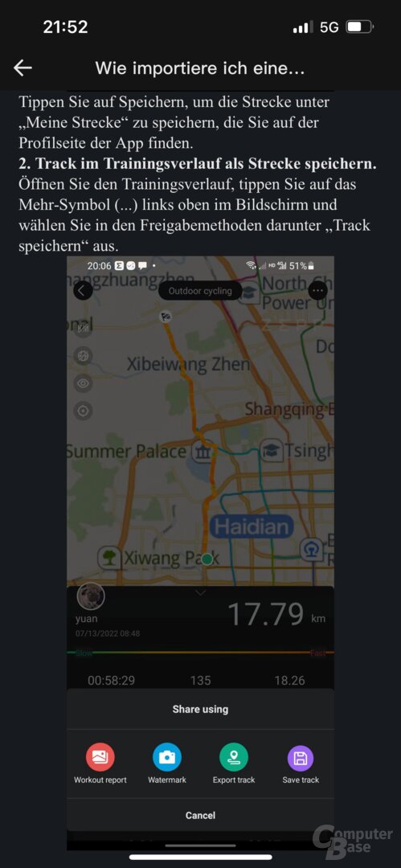Select the Watermark camera icon
The width and height of the screenshot is (401, 868).
click(x=166, y=757)
